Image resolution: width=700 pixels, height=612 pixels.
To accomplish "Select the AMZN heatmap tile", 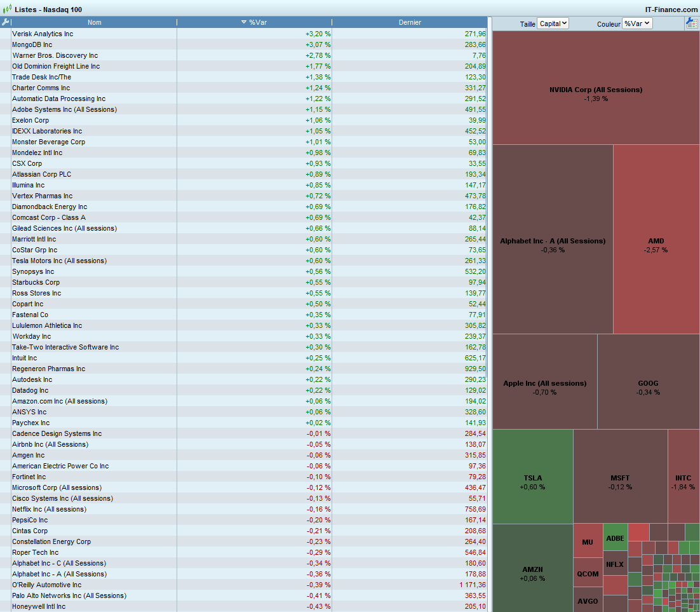I will click(532, 568).
